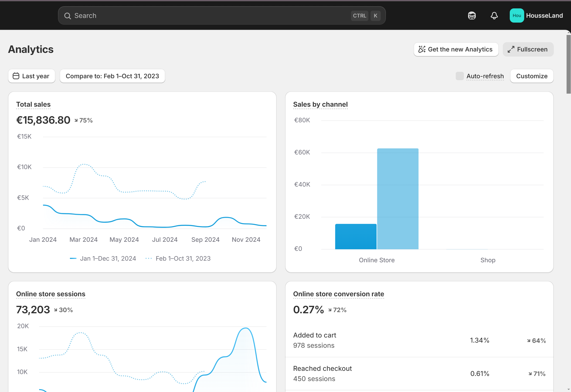Image resolution: width=571 pixels, height=392 pixels.
Task: Click Get the new Analytics button
Action: pyautogui.click(x=456, y=49)
